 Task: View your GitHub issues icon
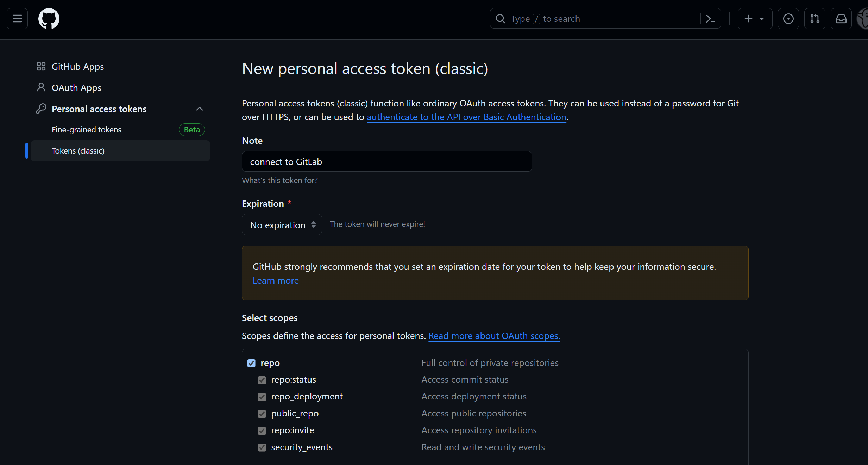(788, 19)
